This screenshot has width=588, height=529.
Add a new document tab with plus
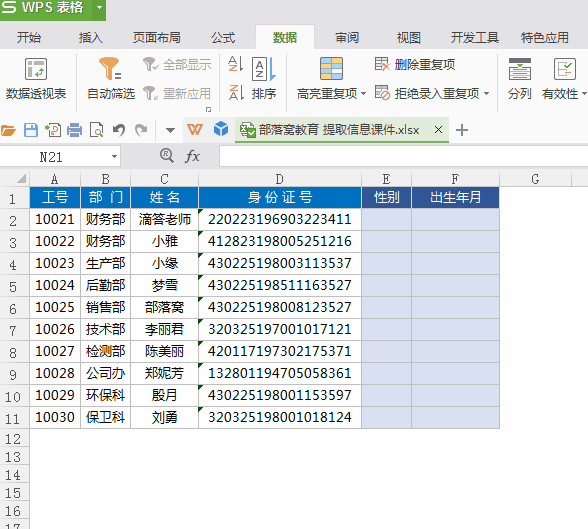click(462, 130)
